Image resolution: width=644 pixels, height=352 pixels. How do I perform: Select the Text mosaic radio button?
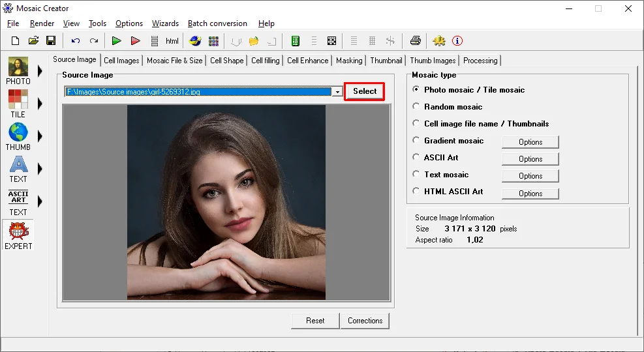pyautogui.click(x=416, y=174)
